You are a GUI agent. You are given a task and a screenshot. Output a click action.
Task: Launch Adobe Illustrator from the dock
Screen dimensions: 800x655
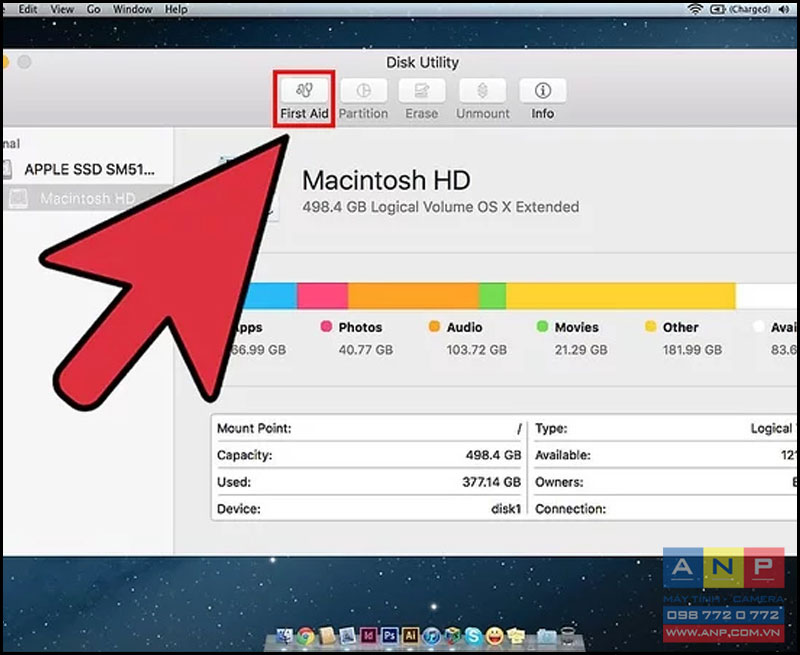coord(410,635)
